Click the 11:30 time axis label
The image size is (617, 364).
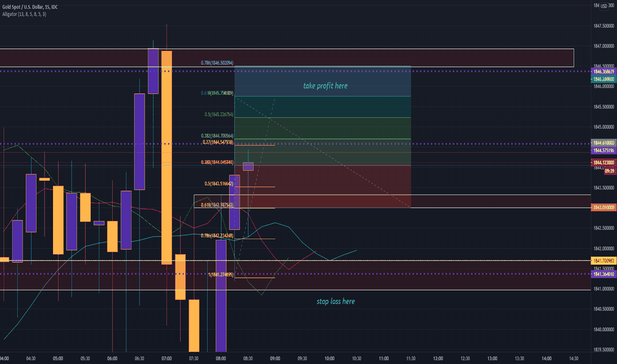point(411,359)
